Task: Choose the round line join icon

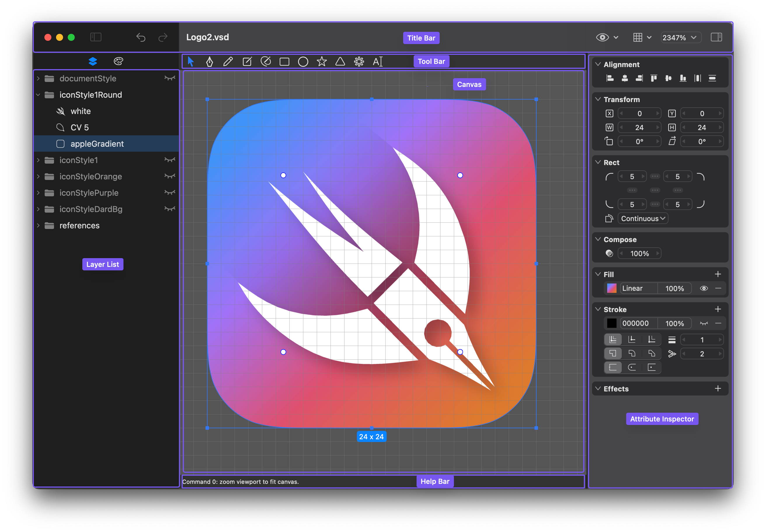Action: coord(632,354)
